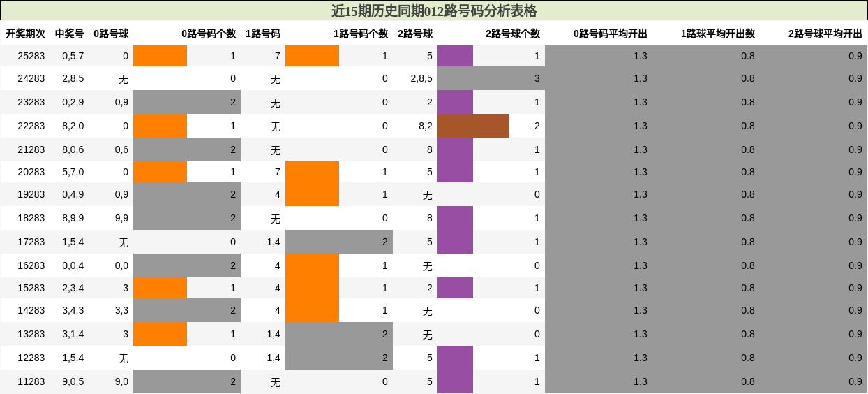Click 0路号球 value 9,0 in row 11283
The width and height of the screenshot is (868, 394).
[121, 381]
